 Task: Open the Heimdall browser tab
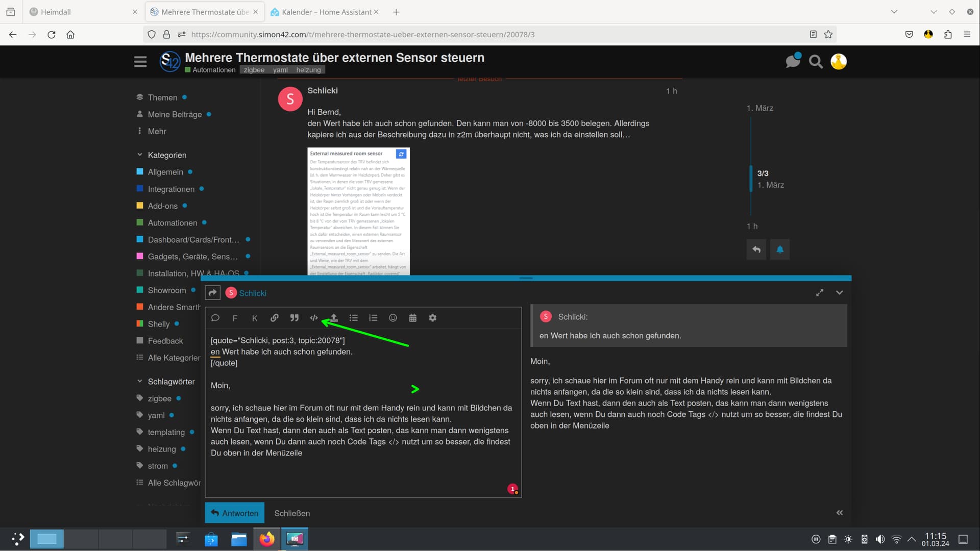56,12
